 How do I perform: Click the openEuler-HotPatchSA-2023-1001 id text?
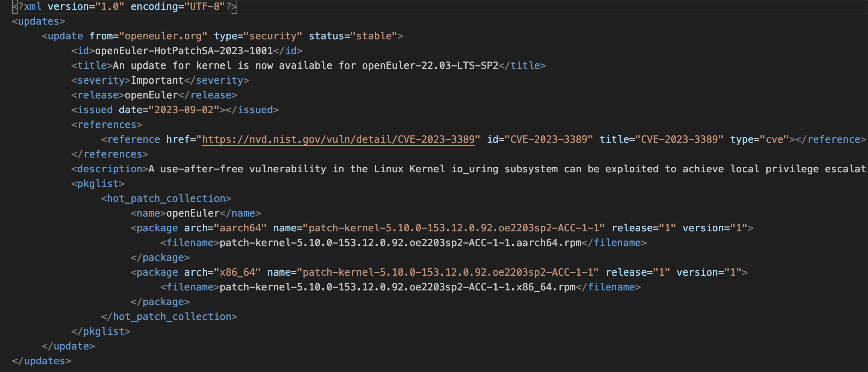tap(184, 51)
